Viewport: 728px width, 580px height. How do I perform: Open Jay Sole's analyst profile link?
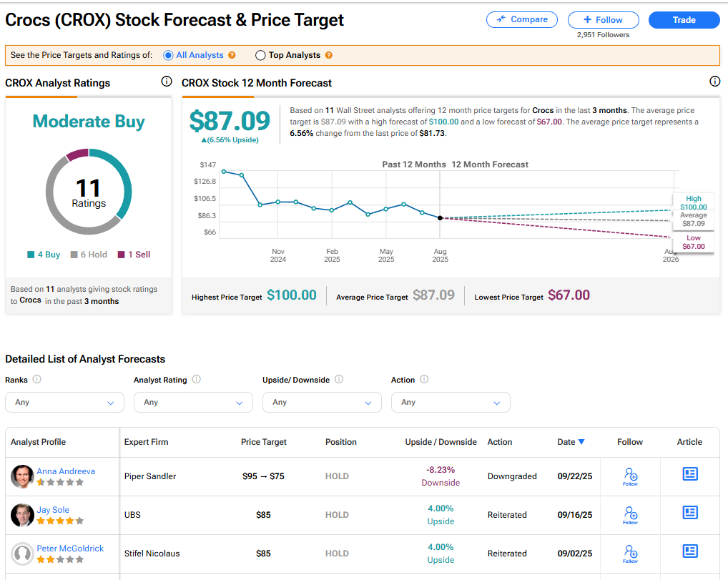[x=53, y=509]
